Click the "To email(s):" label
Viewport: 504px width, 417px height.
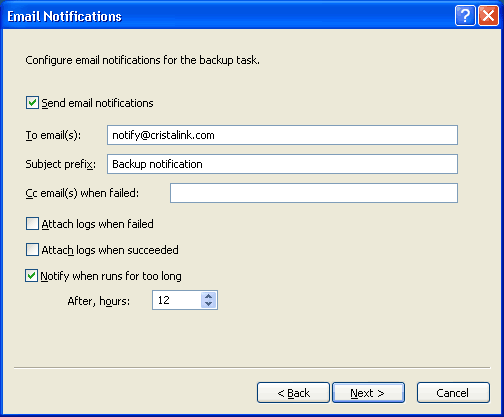pos(53,135)
